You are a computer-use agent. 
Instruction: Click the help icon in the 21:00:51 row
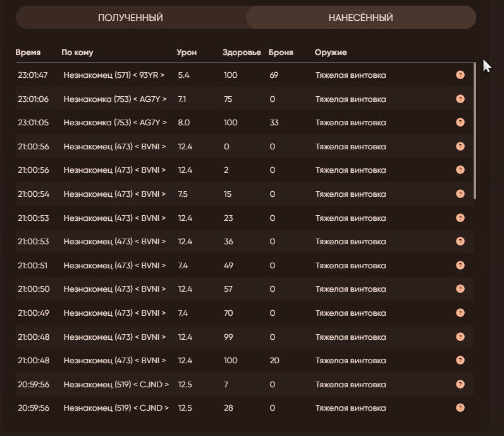coord(460,265)
